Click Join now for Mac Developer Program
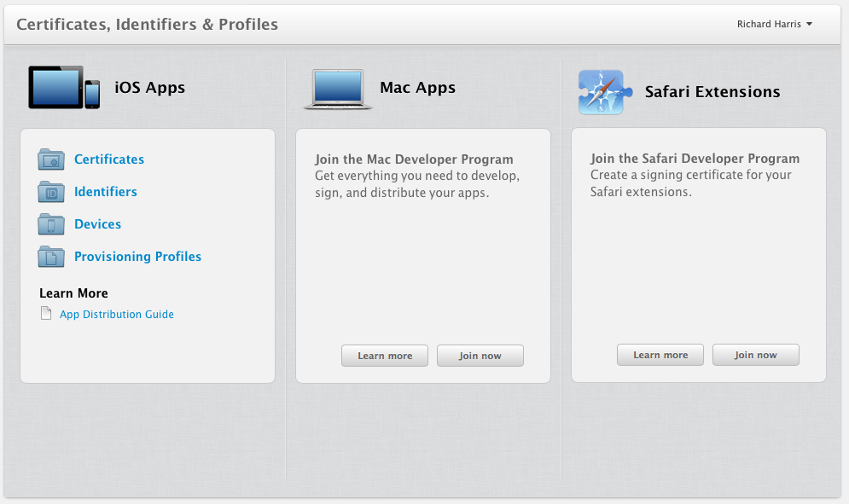The image size is (849, 504). point(480,356)
